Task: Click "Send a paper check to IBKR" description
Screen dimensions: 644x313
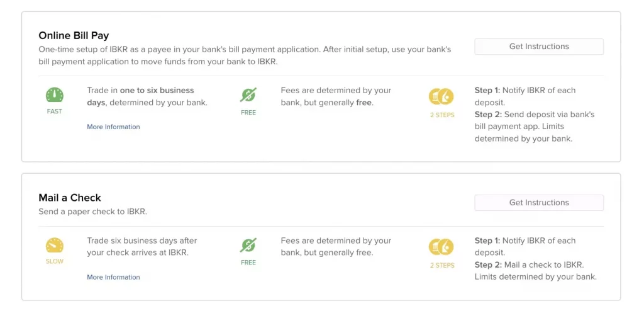Action: click(x=92, y=212)
